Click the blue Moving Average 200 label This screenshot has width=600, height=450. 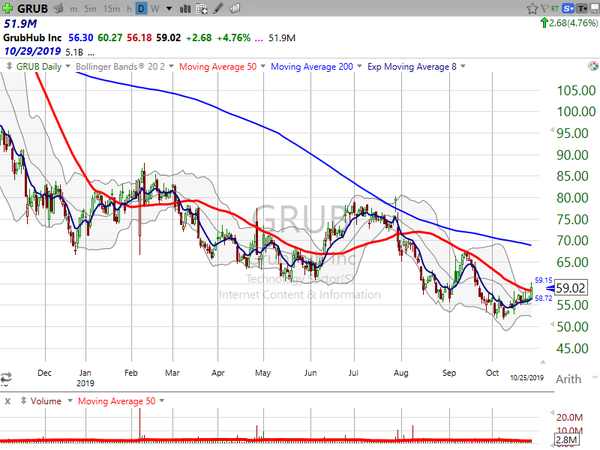click(312, 67)
